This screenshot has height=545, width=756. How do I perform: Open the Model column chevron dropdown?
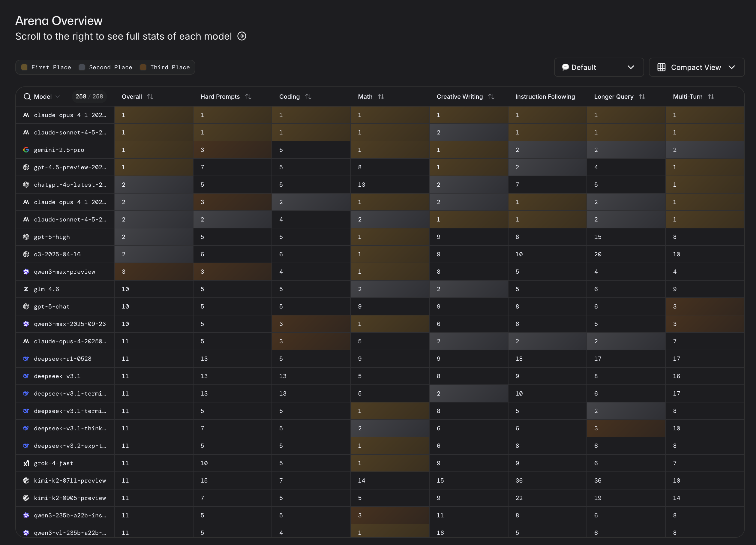point(58,97)
